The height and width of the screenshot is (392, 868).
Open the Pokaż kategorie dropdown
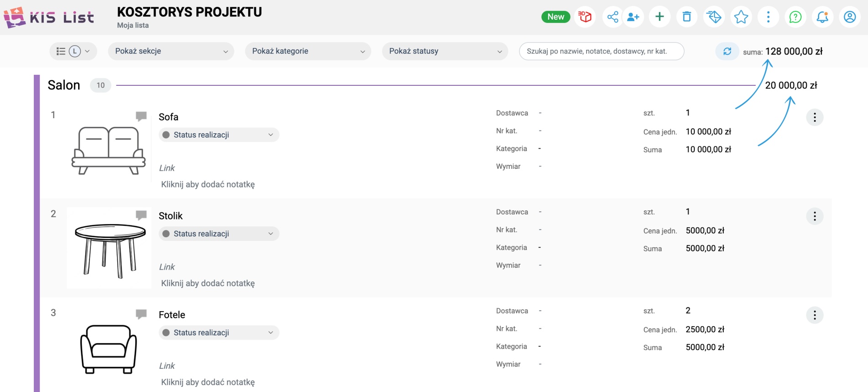308,51
